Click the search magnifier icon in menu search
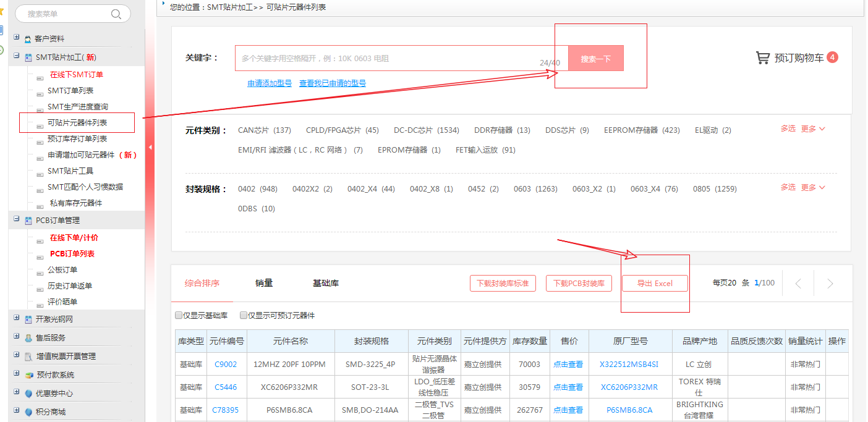868x422 pixels. pos(116,14)
